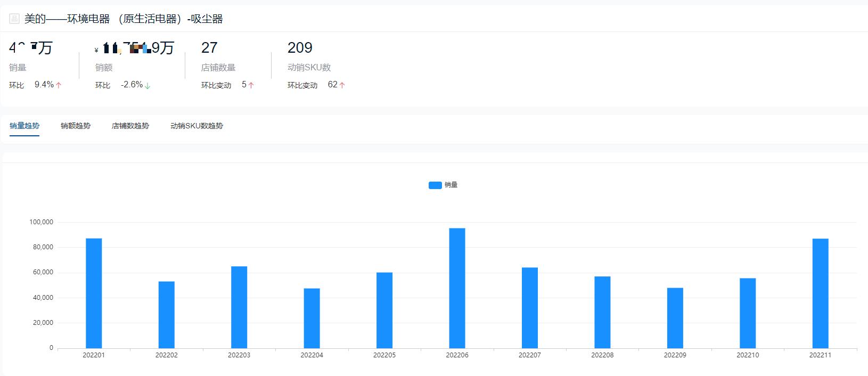Select the 202210 sales bar
The width and height of the screenshot is (868, 376).
[748, 313]
